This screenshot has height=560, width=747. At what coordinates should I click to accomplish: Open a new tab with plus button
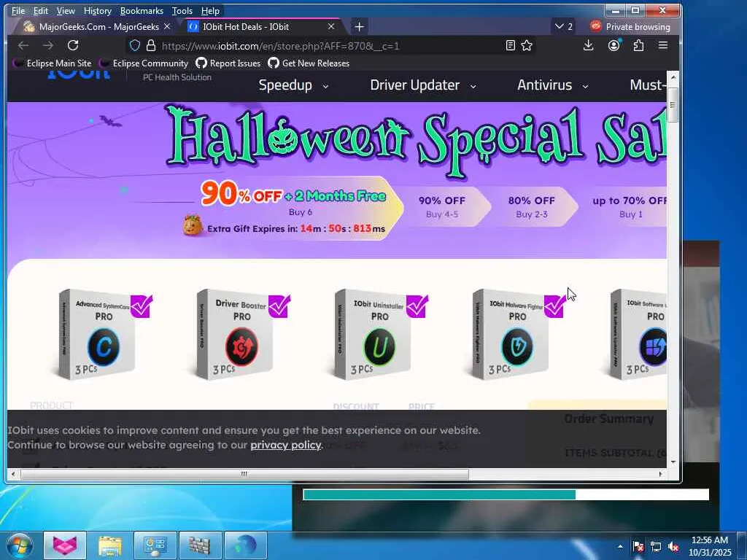[x=359, y=27]
